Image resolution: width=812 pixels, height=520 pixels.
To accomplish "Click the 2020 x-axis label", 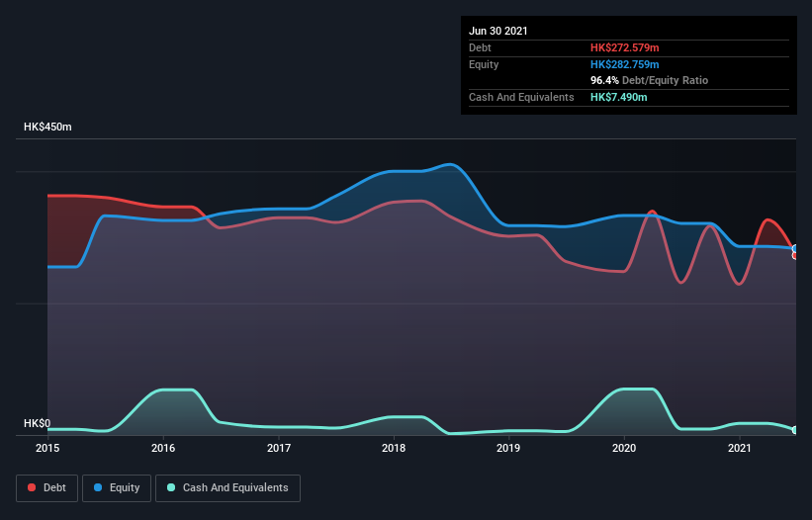I will click(x=624, y=448).
